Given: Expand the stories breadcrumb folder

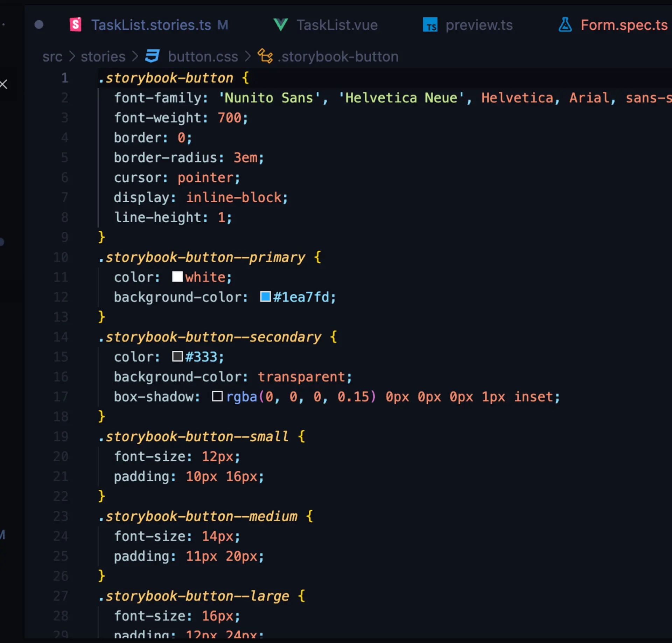Looking at the screenshot, I should tap(103, 57).
